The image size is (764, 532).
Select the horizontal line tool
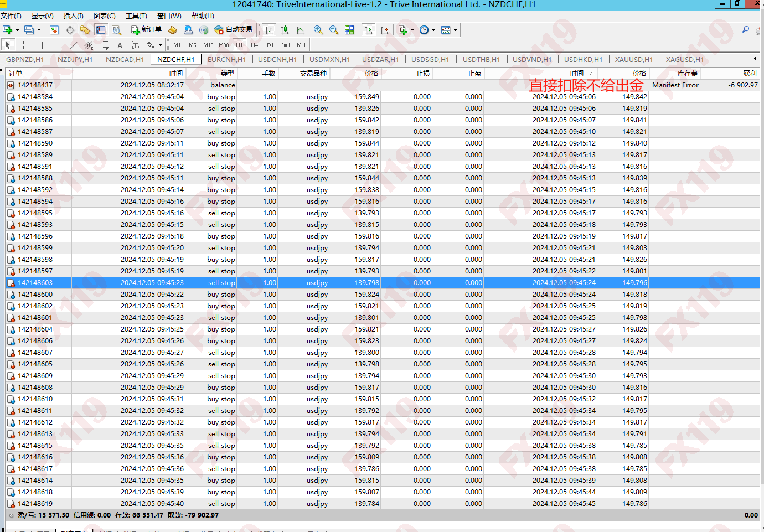point(58,45)
